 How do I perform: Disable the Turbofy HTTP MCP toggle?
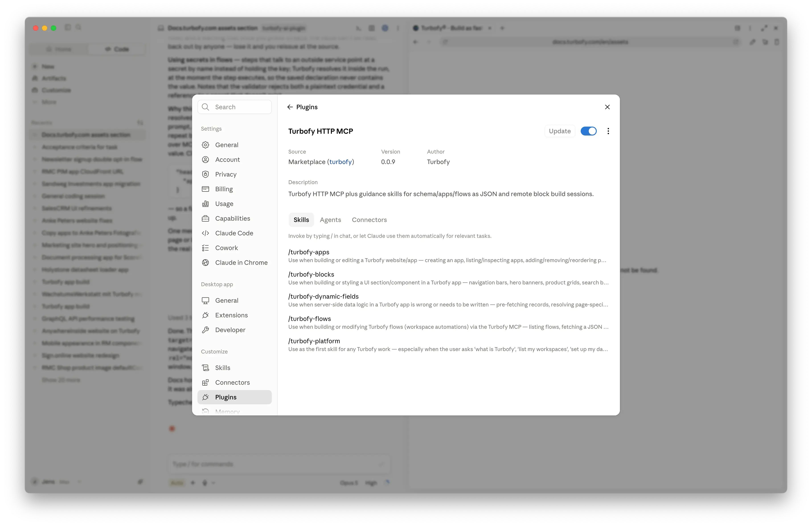click(588, 131)
